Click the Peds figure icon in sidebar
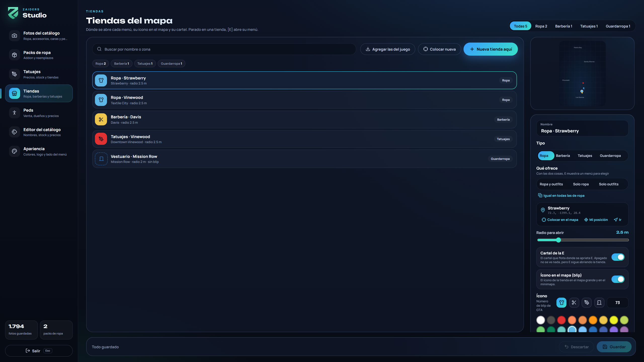 tap(14, 113)
